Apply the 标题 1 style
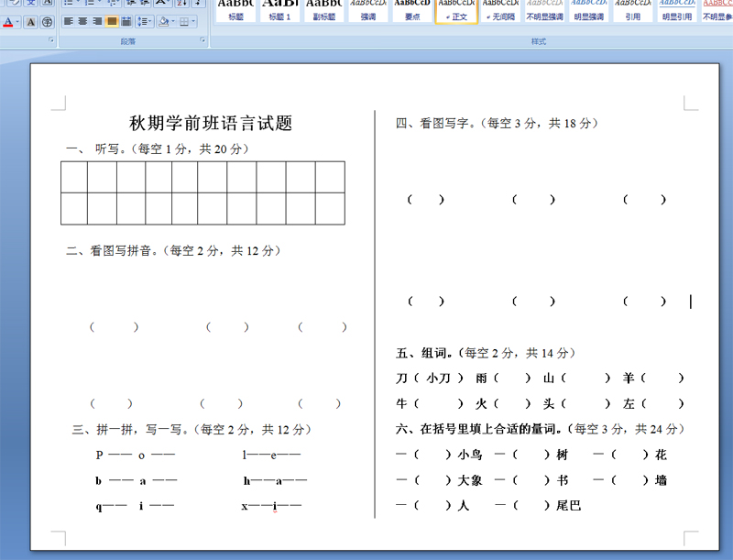This screenshot has height=560, width=733. [x=279, y=11]
